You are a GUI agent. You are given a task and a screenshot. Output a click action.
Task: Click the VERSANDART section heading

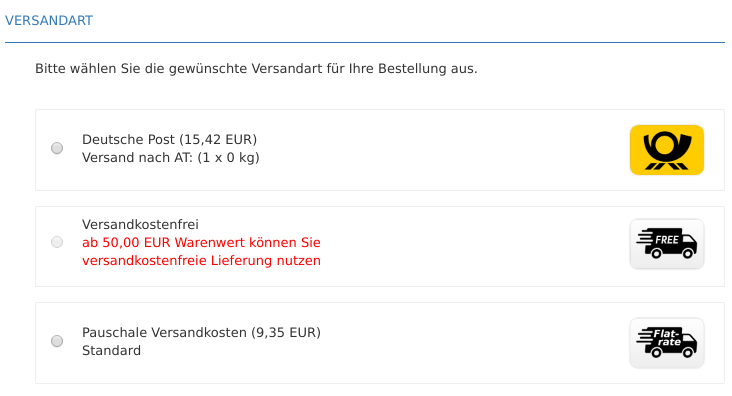click(49, 21)
